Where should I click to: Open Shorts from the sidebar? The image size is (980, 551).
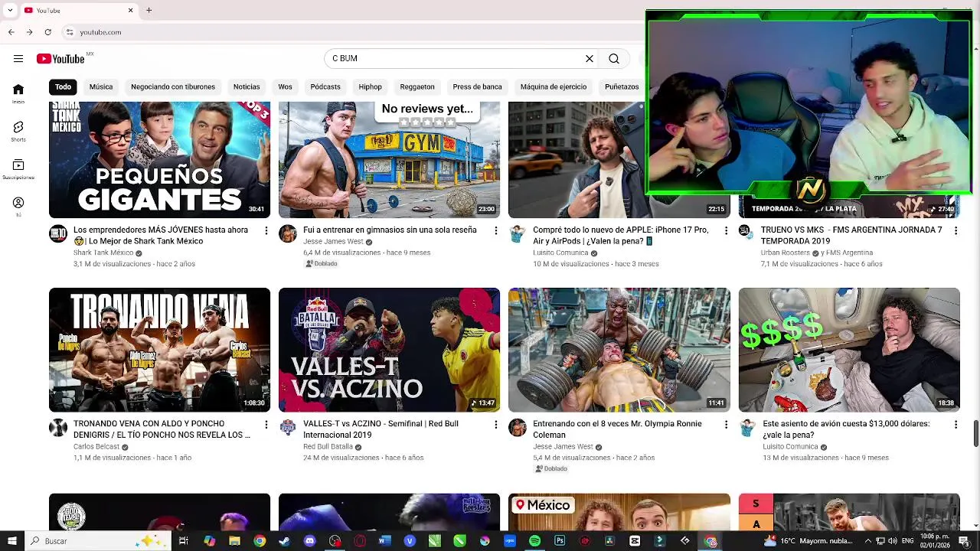click(18, 132)
